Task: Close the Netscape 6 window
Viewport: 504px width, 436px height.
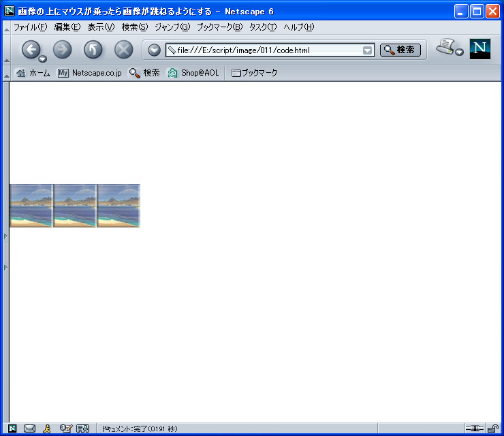Action: point(492,12)
